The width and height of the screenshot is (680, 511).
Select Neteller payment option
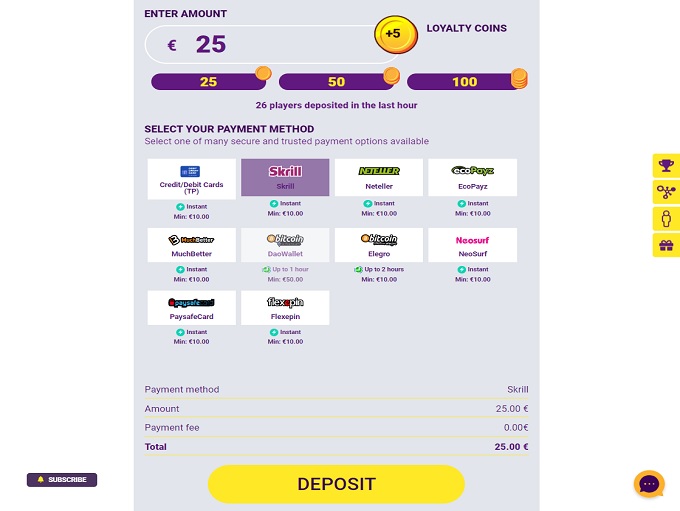379,177
